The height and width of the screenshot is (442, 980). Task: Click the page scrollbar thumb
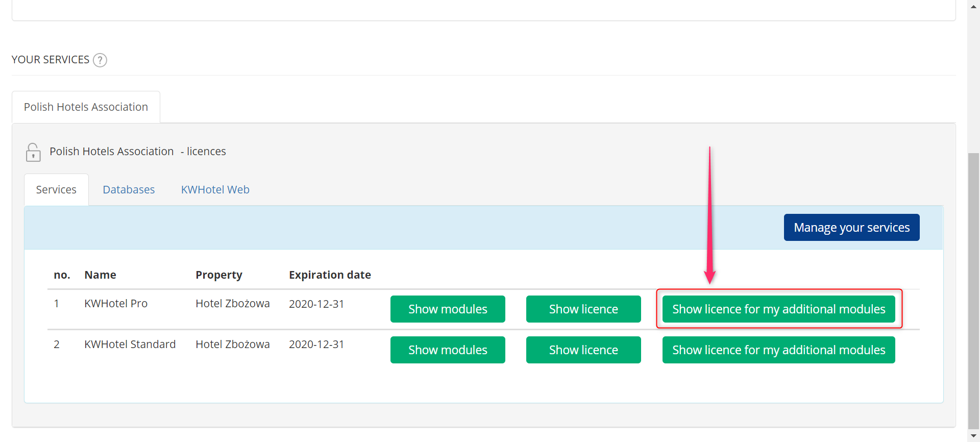[973, 291]
